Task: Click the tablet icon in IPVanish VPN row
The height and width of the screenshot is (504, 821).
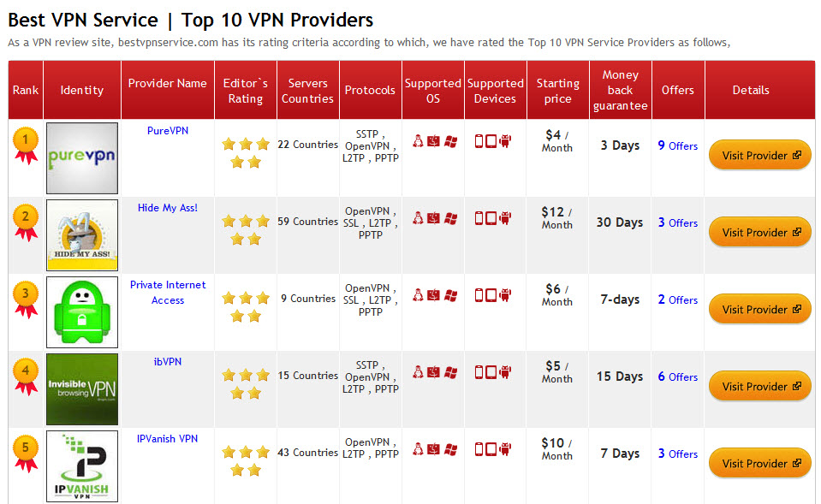Action: click(x=491, y=449)
